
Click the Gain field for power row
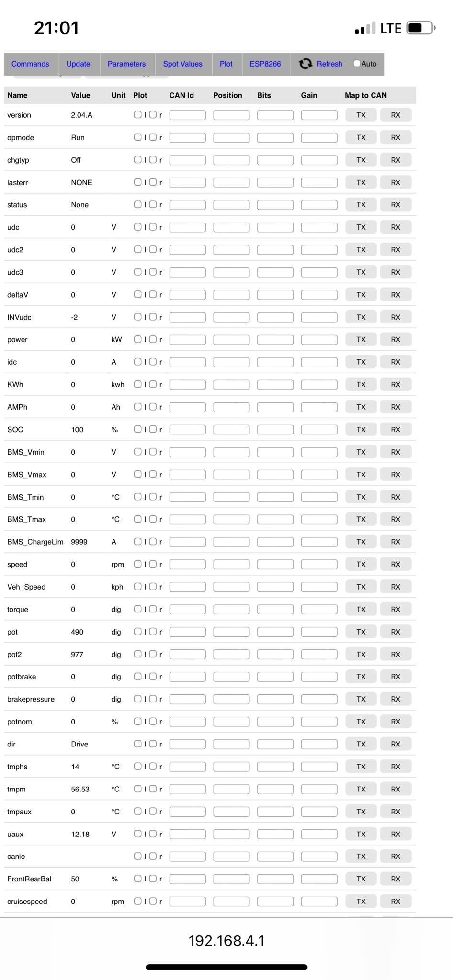(319, 340)
